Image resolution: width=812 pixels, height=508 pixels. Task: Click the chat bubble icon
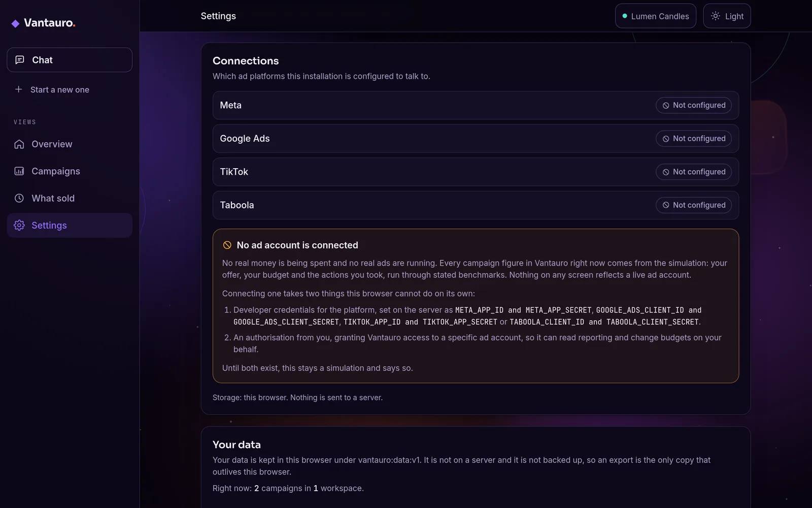click(x=20, y=60)
